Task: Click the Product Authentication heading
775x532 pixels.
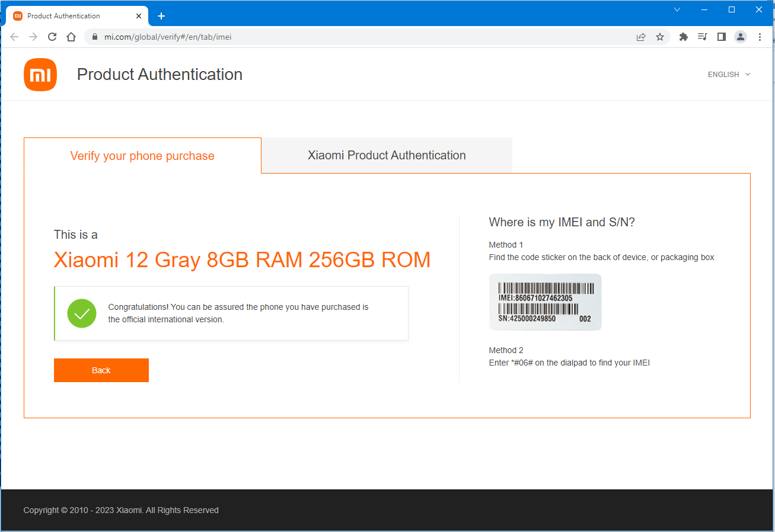Action: 160,75
